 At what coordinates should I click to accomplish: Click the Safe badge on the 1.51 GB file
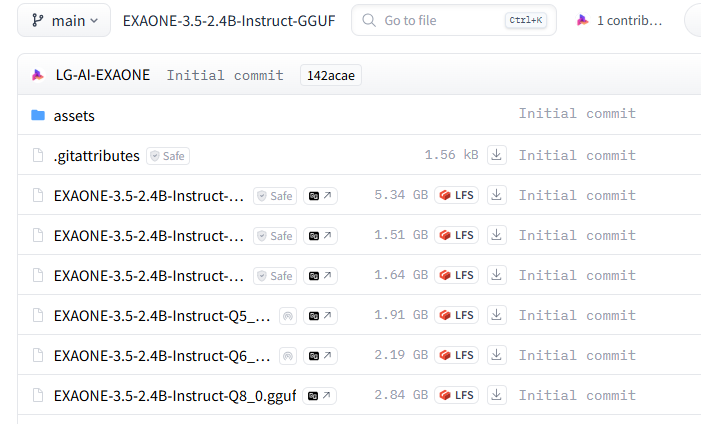tap(275, 236)
